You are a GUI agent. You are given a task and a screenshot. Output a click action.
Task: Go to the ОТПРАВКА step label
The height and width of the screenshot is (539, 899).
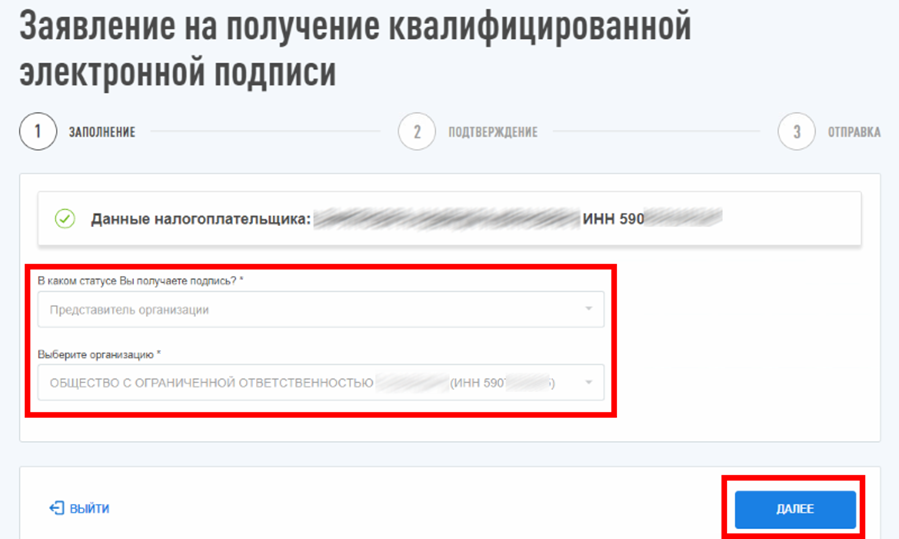click(x=854, y=132)
